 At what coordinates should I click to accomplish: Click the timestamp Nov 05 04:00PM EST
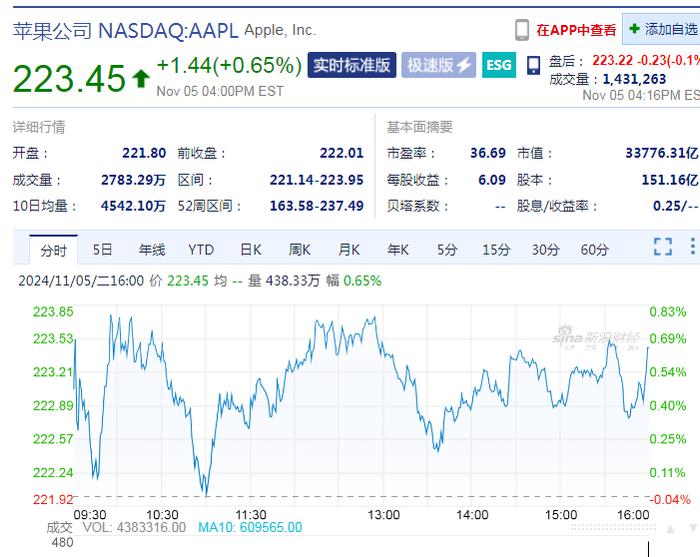coord(220,91)
